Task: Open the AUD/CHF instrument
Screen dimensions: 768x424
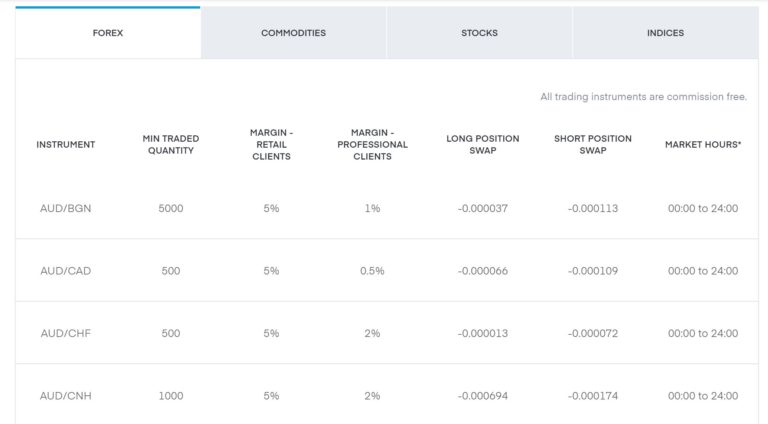Action: pyautogui.click(x=66, y=333)
